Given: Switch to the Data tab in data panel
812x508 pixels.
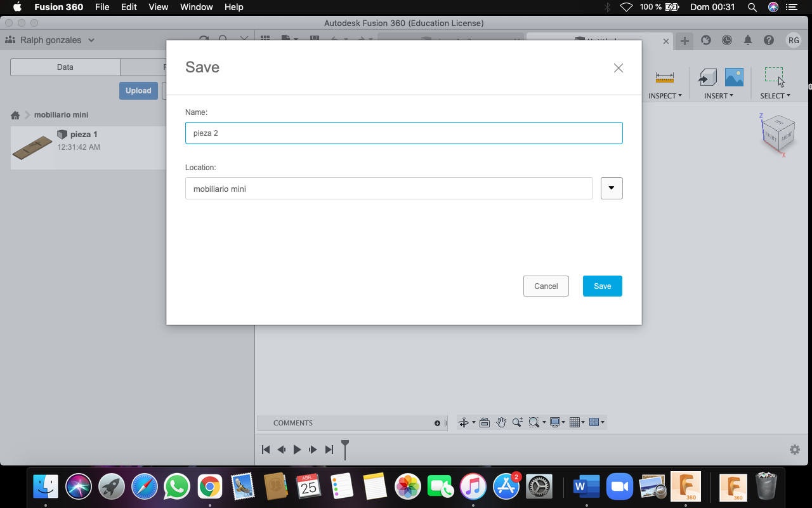Looking at the screenshot, I should pos(65,67).
